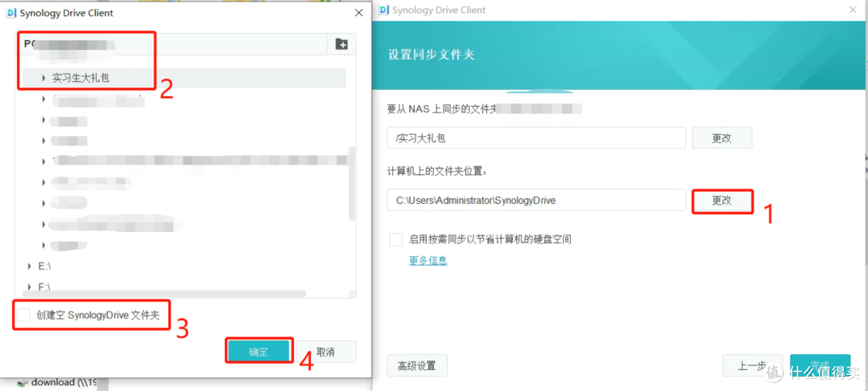Open the 更多信息 link
The height and width of the screenshot is (391, 868).
[428, 260]
